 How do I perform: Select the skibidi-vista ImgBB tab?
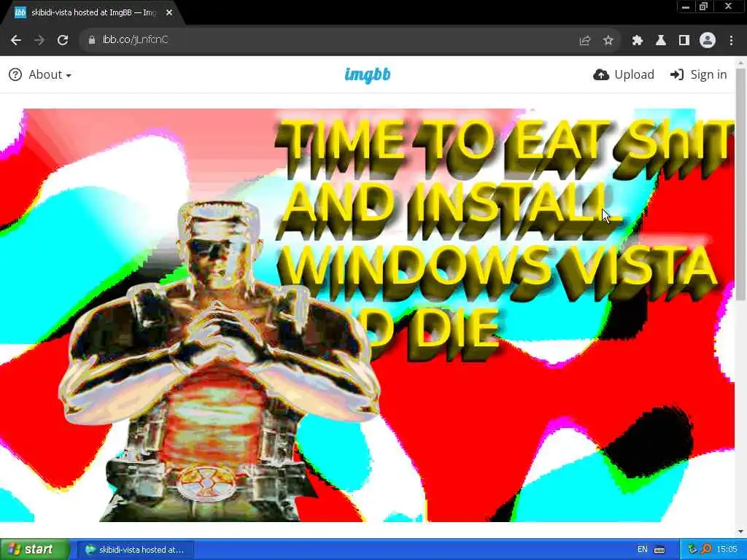[93, 13]
